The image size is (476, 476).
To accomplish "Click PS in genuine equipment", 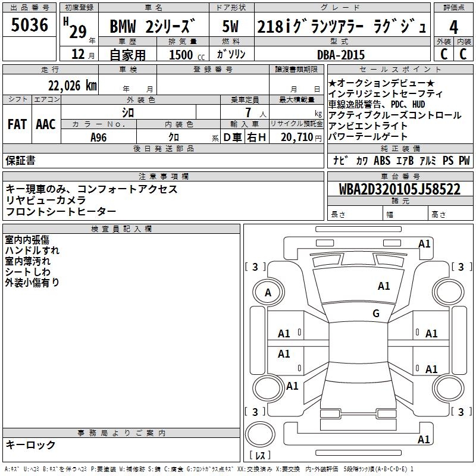I will click(448, 160).
